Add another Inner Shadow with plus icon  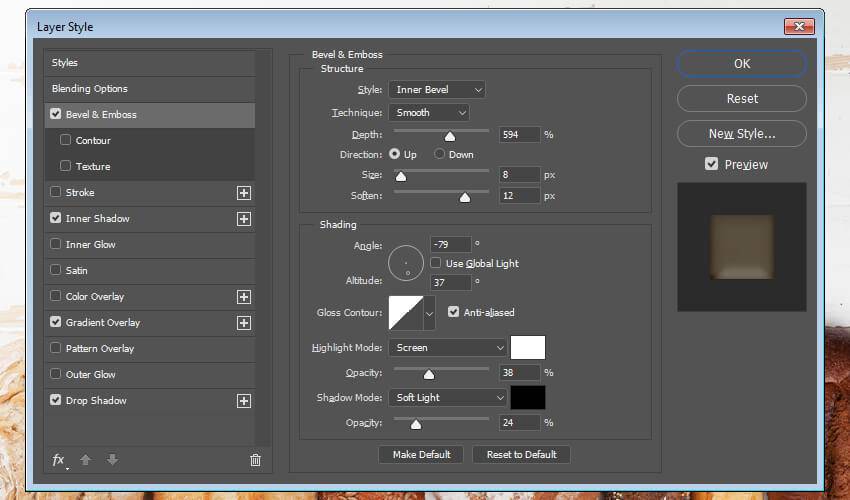243,219
